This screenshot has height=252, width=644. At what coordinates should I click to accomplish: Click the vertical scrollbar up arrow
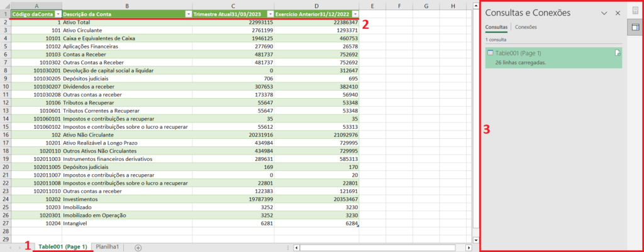[x=476, y=5]
